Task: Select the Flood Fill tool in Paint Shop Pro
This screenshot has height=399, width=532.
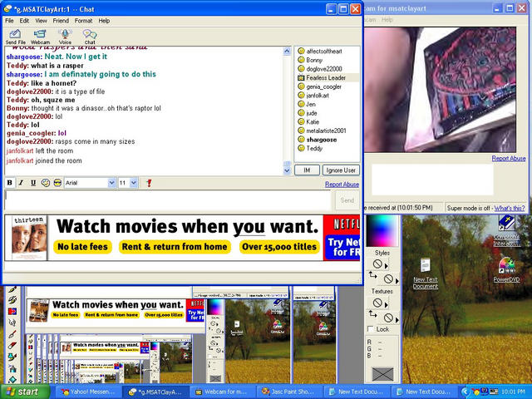Action: [12, 379]
